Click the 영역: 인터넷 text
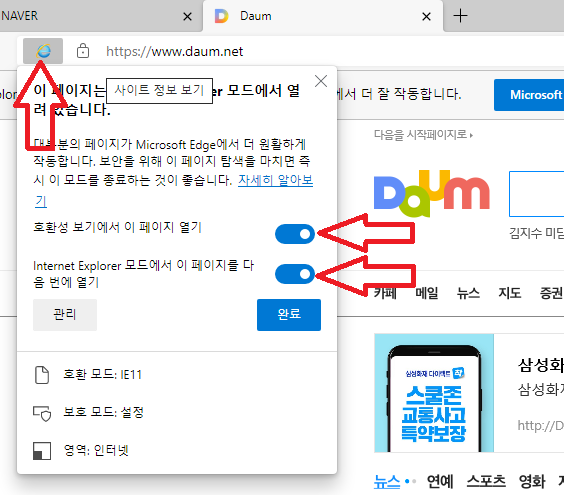 (96, 450)
